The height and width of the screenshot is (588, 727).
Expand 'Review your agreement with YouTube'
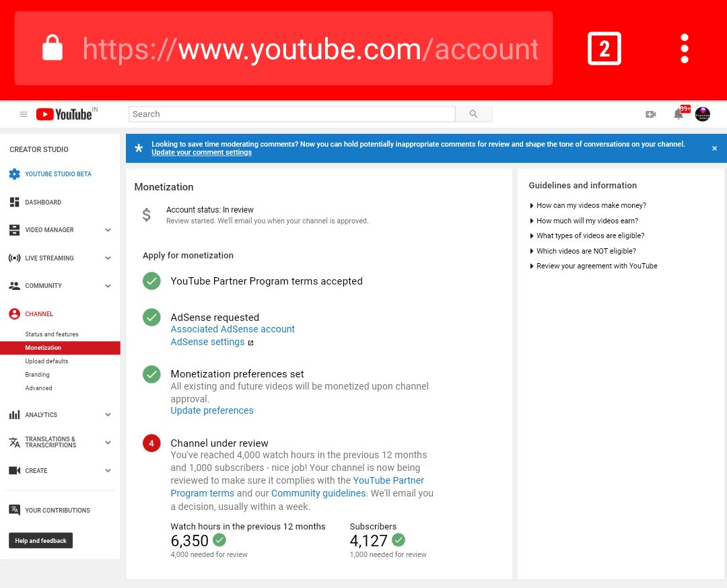(594, 266)
